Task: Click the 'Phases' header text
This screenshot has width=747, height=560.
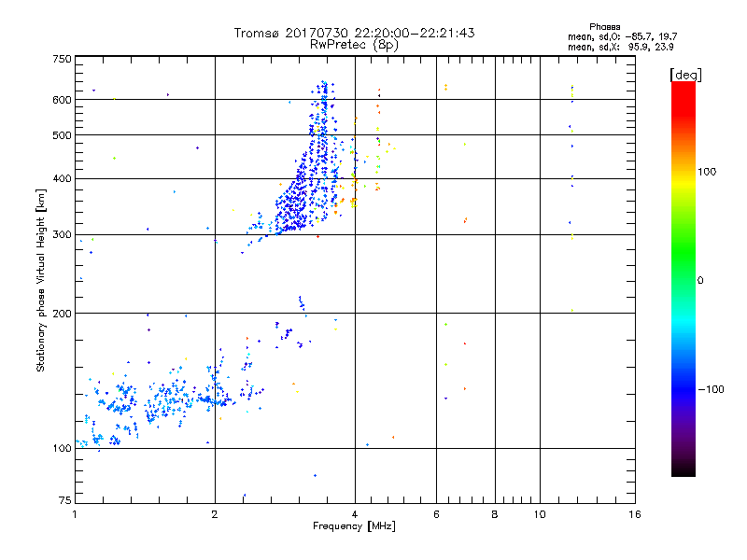Action: point(604,27)
